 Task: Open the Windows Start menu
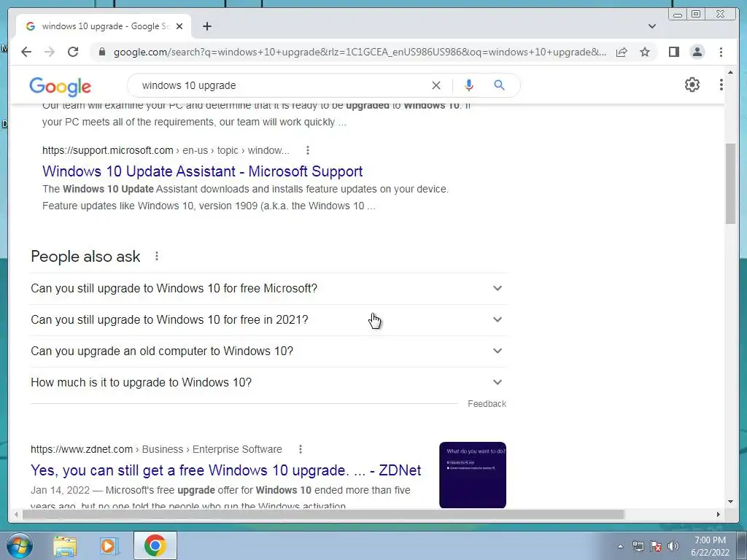19,545
